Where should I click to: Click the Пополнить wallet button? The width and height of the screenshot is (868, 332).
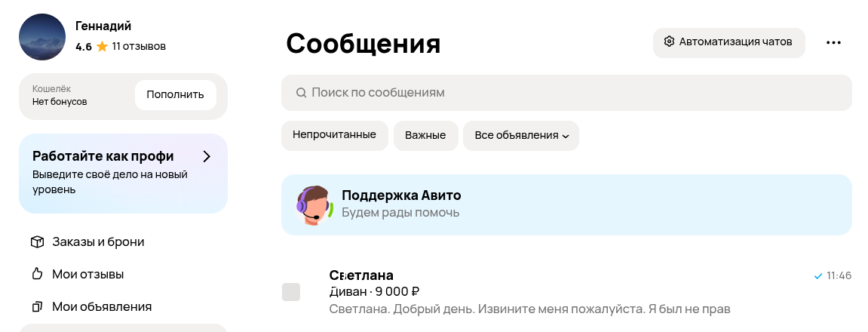(176, 95)
